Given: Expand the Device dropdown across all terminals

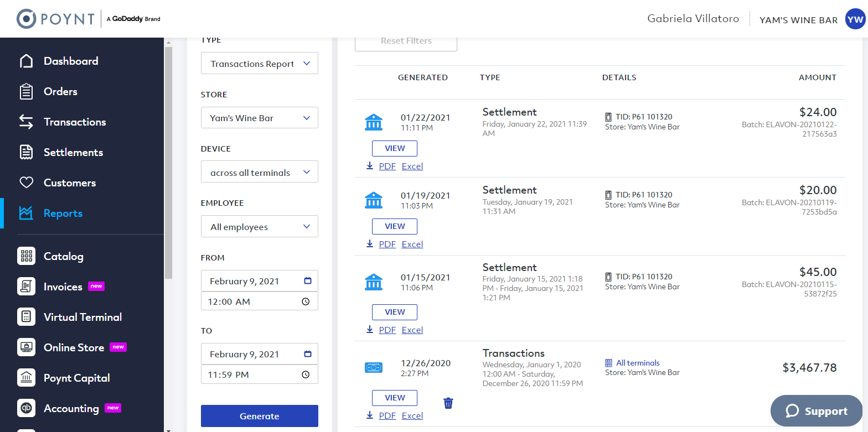Looking at the screenshot, I should (x=260, y=172).
